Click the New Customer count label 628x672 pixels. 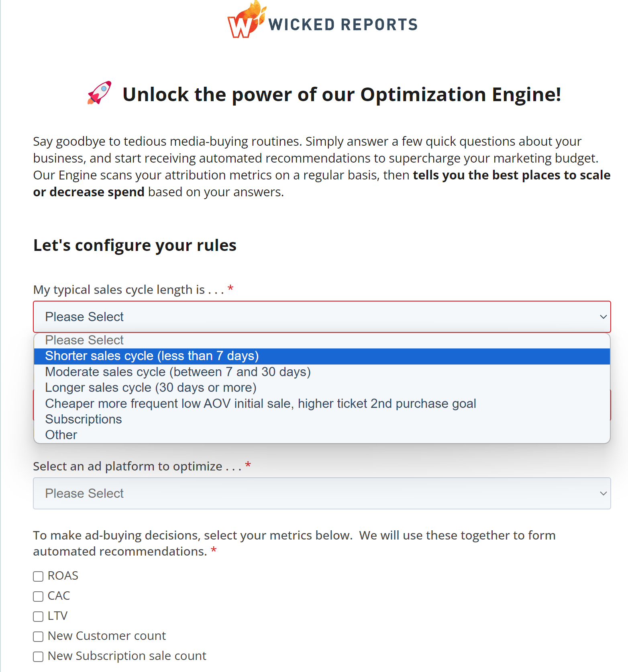tap(106, 636)
